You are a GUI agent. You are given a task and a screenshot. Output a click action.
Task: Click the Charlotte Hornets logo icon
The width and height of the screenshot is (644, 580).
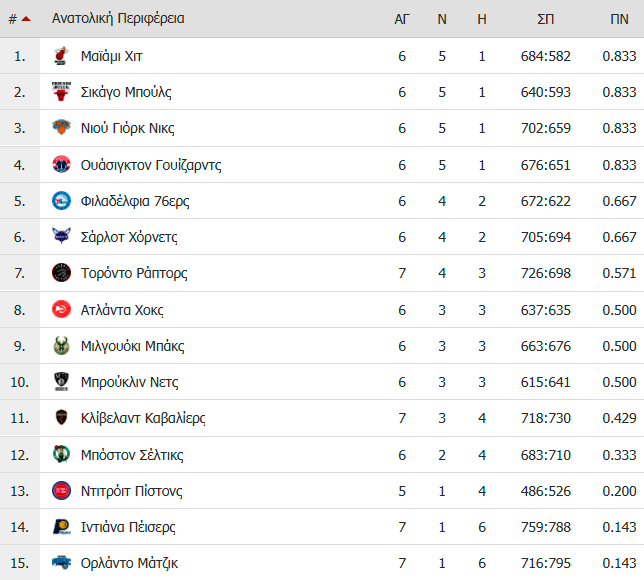coord(61,237)
